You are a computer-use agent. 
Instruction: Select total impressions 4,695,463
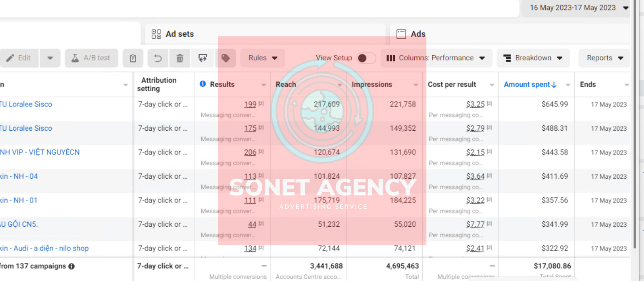coord(402,266)
